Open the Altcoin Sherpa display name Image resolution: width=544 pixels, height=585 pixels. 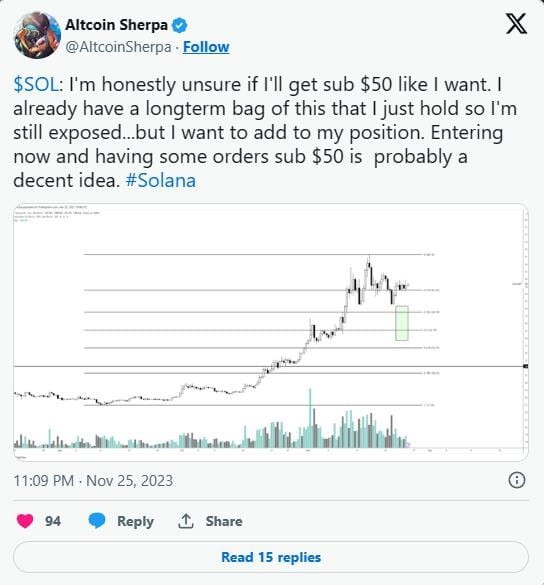[116, 25]
